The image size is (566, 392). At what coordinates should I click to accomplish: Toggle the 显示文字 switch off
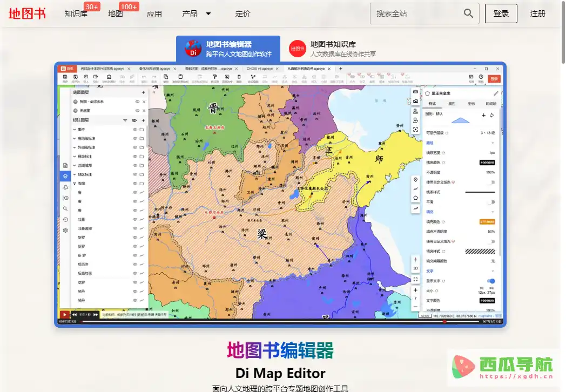click(491, 281)
